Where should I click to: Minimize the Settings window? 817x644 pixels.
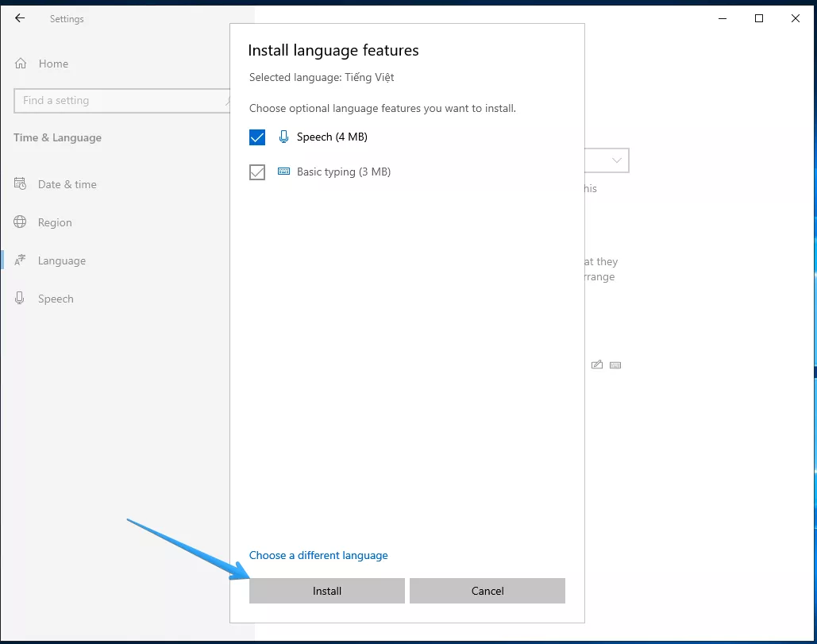[723, 18]
